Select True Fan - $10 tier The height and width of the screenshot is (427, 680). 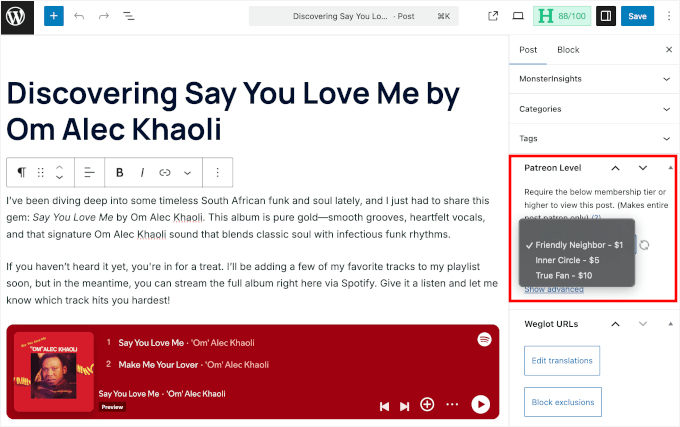(x=577, y=276)
